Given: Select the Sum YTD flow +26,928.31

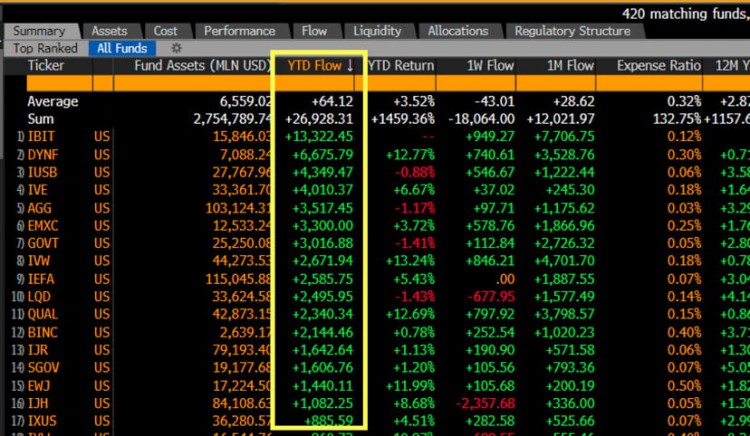Looking at the screenshot, I should (x=319, y=119).
